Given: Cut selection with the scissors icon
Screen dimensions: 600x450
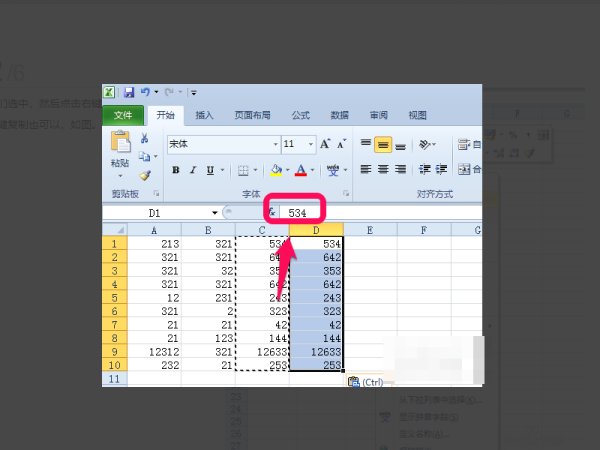Looking at the screenshot, I should pyautogui.click(x=144, y=138).
